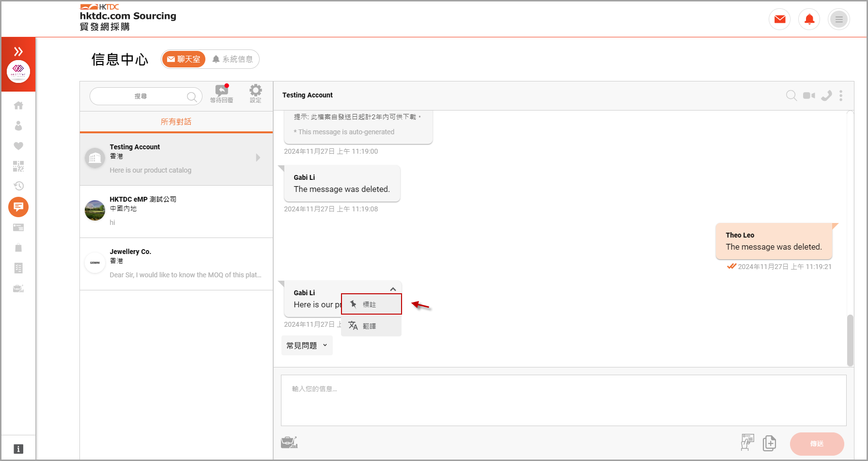Click the info icon at sidebar bottom

tap(18, 449)
